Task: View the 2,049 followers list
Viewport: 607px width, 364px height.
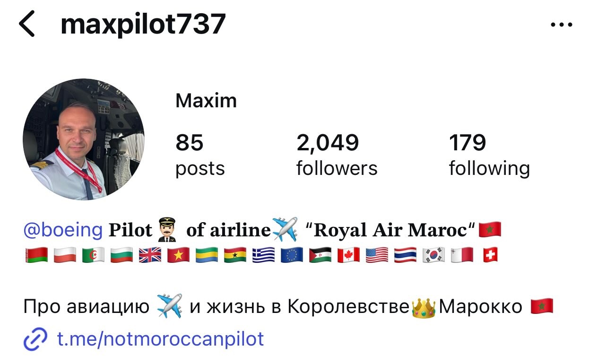Action: pos(337,155)
